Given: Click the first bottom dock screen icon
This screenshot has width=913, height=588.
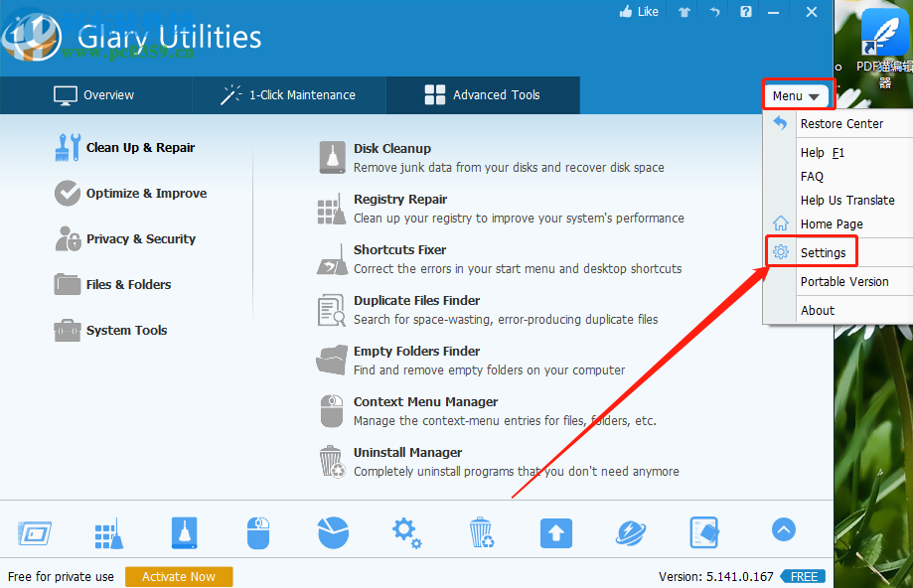Looking at the screenshot, I should click(x=35, y=533).
